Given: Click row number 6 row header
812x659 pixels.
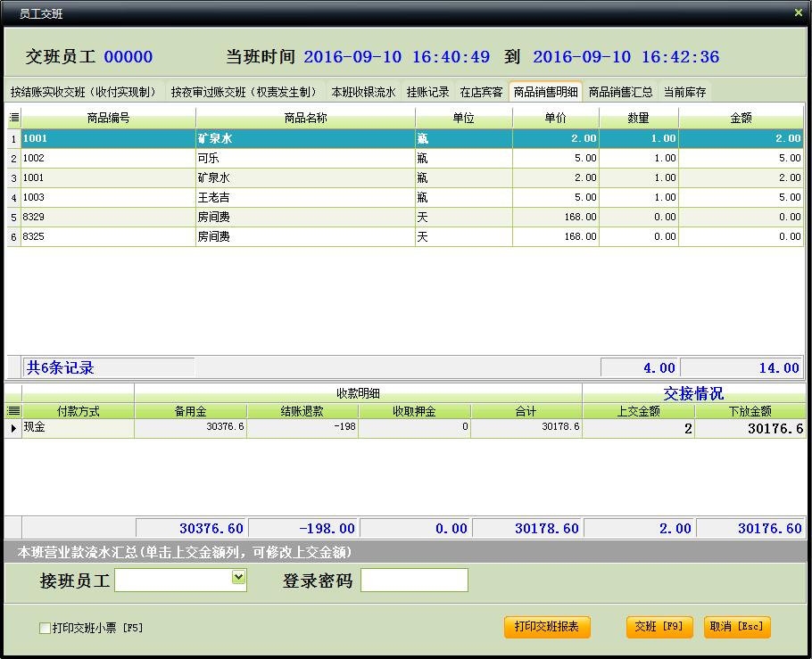Looking at the screenshot, I should click(x=14, y=237).
